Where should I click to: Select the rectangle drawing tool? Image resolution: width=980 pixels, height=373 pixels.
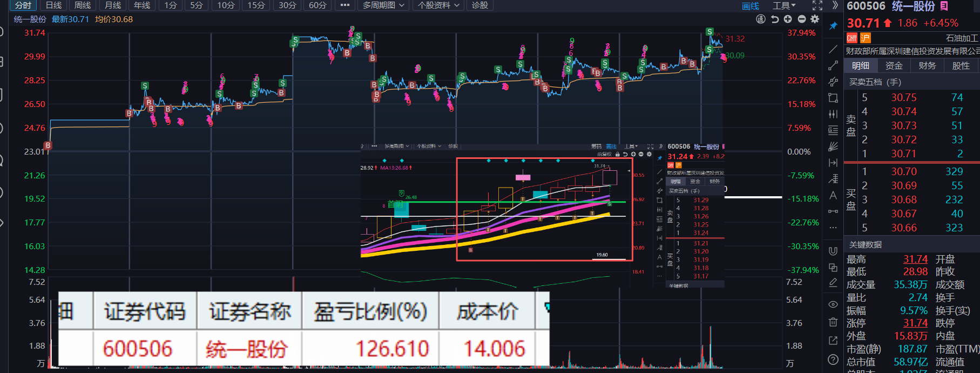pyautogui.click(x=833, y=98)
